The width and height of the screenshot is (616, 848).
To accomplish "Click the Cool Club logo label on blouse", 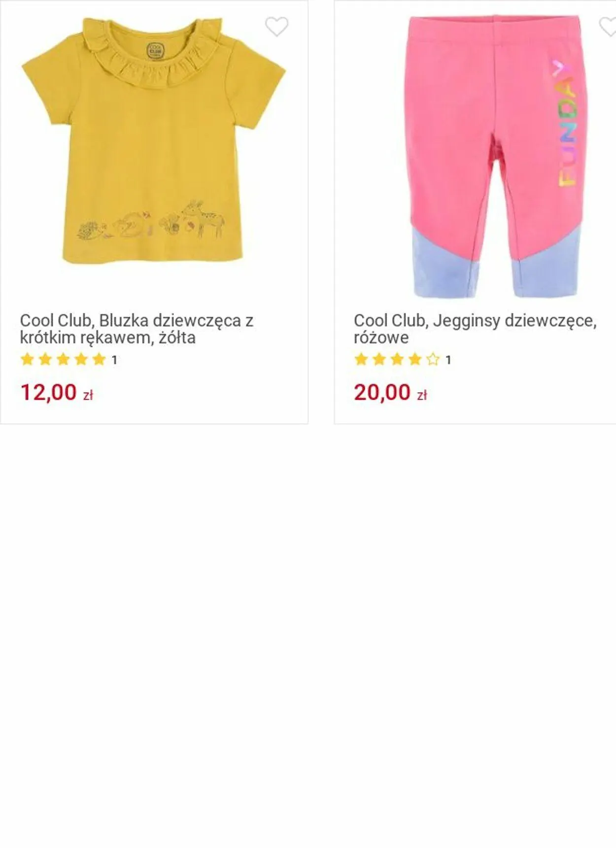I will 154,49.
